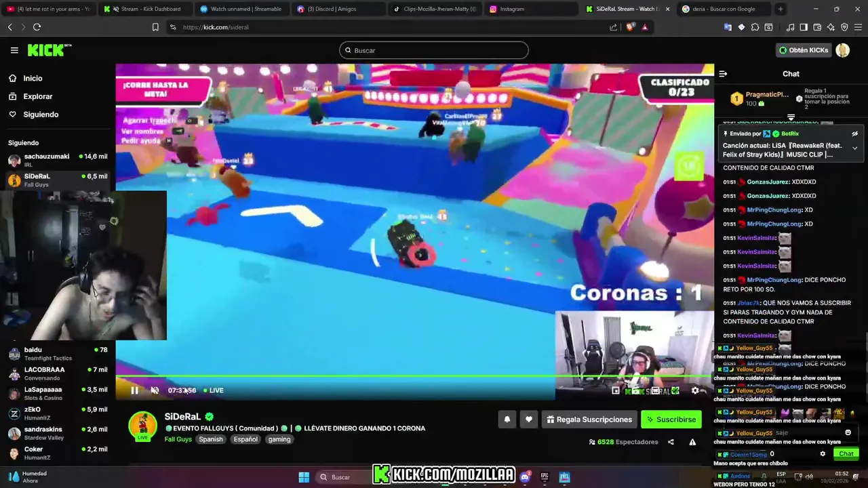Switch to Discord Amigos tab
The width and height of the screenshot is (868, 488).
click(338, 9)
